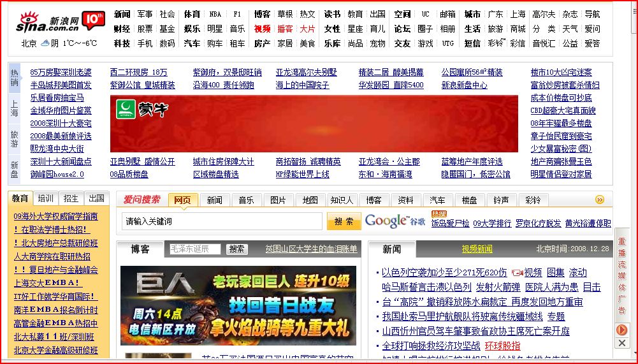
Task: Click the red Mengniu banner advertisement
Action: pyautogui.click(x=314, y=124)
